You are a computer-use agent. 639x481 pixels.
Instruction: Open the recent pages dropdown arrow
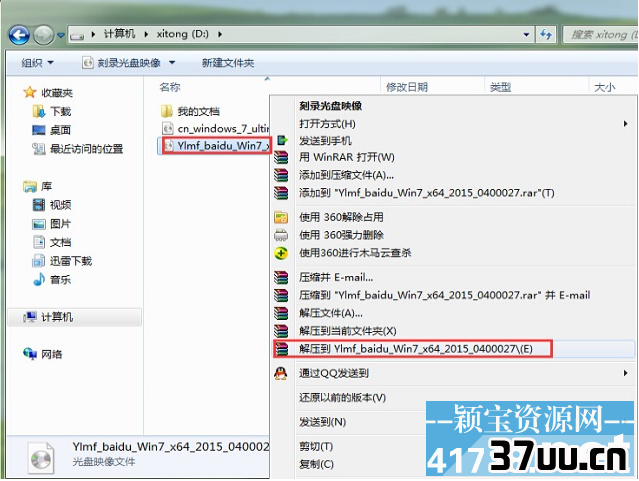coord(61,35)
